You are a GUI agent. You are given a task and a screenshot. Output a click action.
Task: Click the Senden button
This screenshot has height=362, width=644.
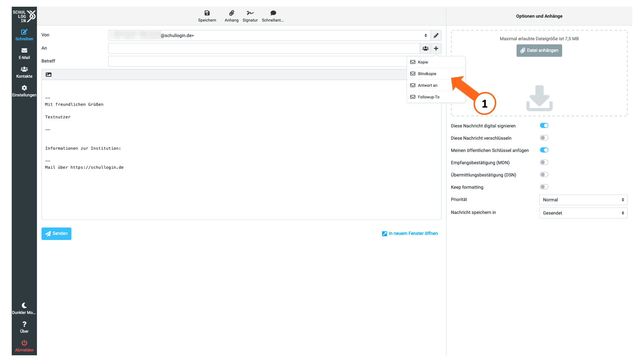56,234
